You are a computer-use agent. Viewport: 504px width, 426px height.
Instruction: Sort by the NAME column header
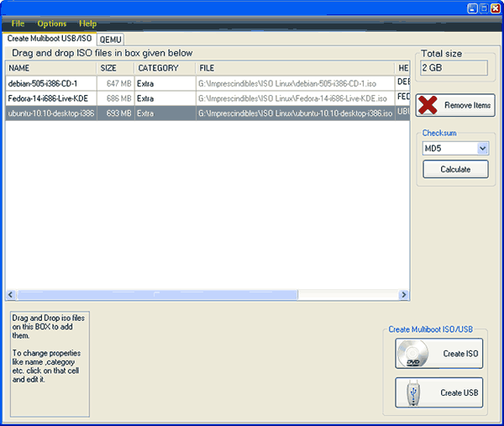[50, 68]
